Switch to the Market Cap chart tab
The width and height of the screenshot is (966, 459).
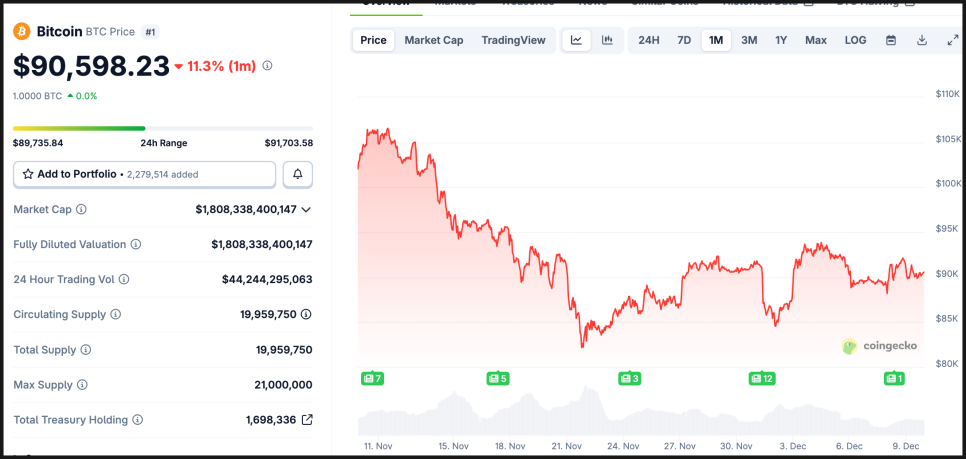pyautogui.click(x=433, y=41)
